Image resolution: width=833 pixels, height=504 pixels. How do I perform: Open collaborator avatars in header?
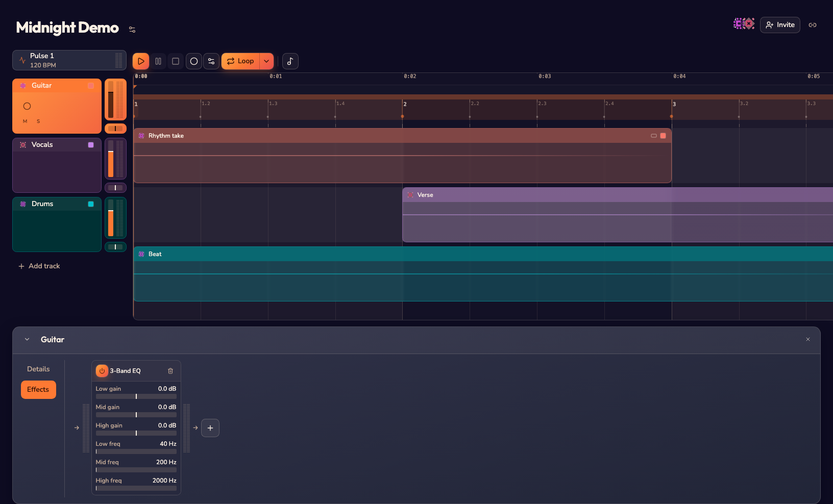coord(744,23)
